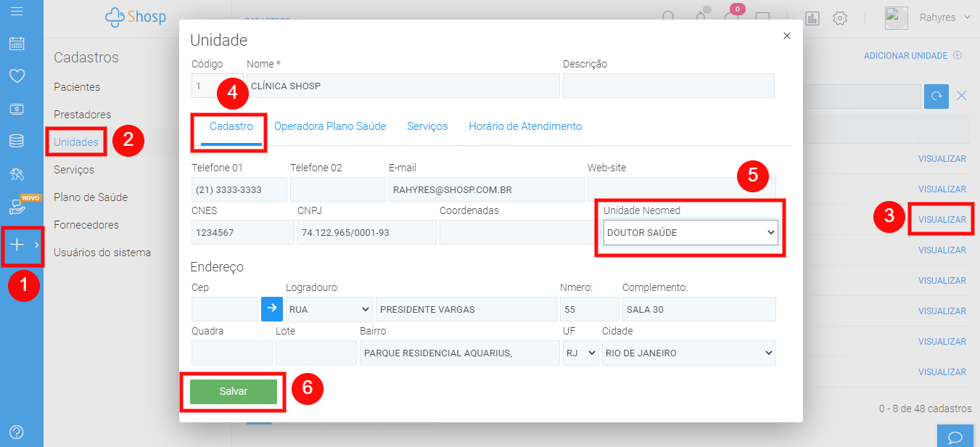Click the empty Cep field
Screen dimensions: 980x447
pos(225,309)
